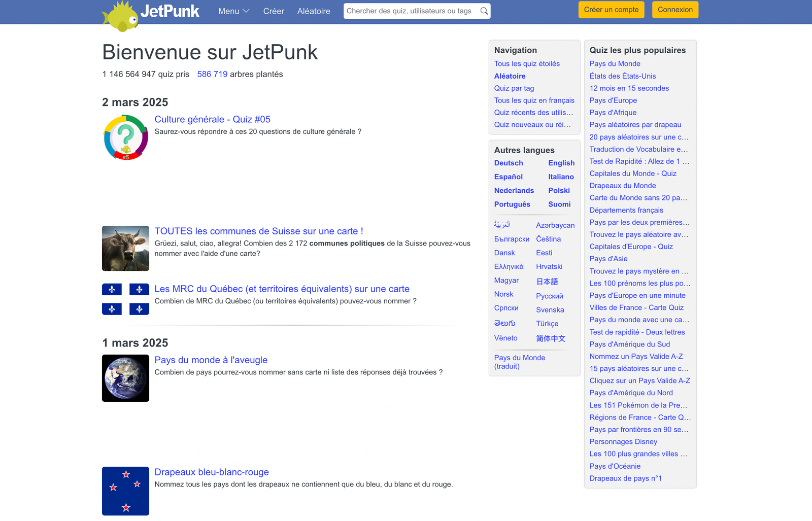The height and width of the screenshot is (521, 812).
Task: Click the cow photo thumbnail
Action: click(125, 248)
